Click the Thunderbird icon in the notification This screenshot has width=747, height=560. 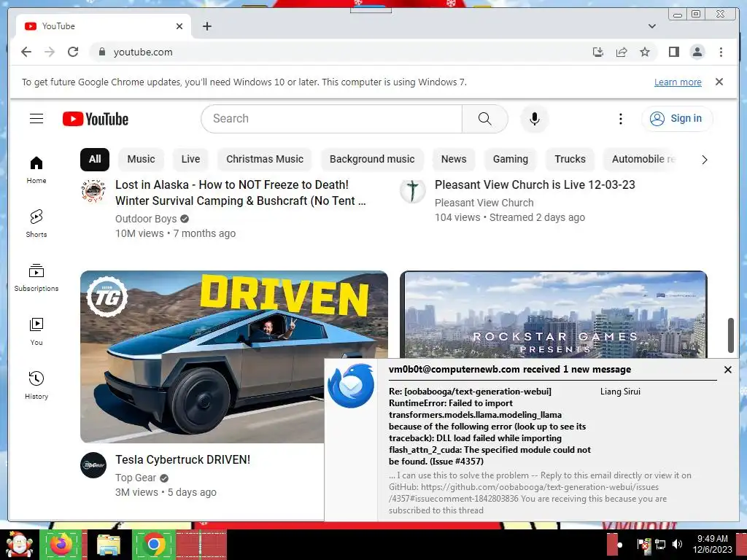click(x=351, y=385)
